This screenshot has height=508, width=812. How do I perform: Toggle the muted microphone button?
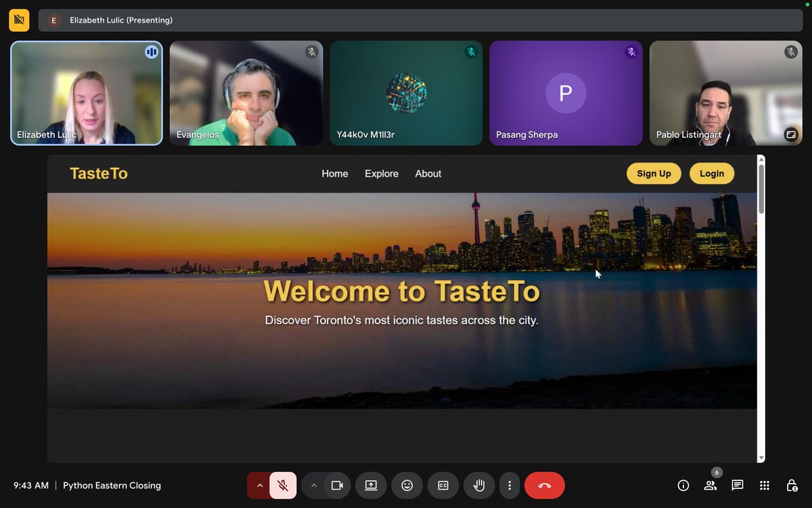(284, 485)
